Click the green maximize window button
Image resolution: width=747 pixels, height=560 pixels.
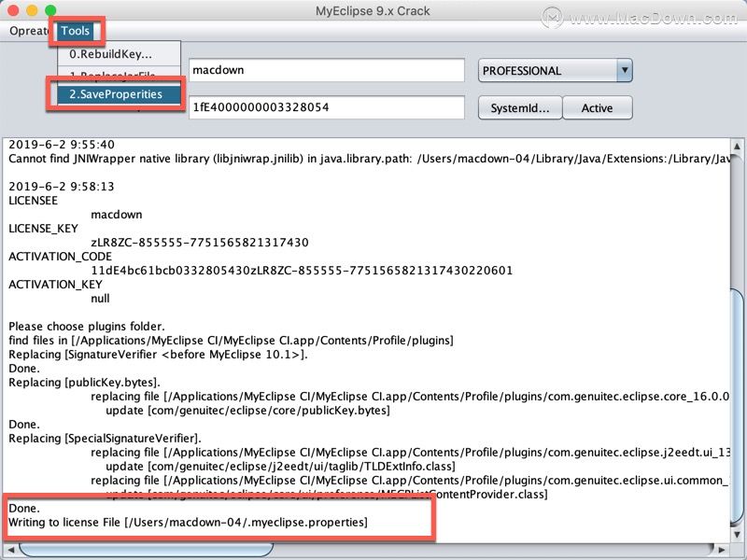(50, 10)
